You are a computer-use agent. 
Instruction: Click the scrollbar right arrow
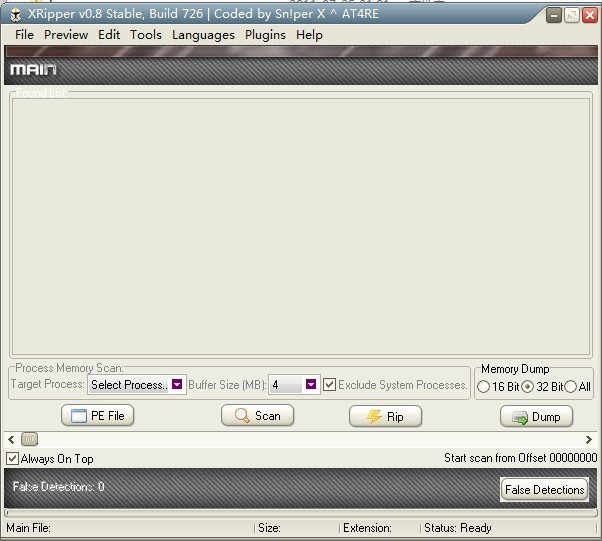click(x=589, y=439)
